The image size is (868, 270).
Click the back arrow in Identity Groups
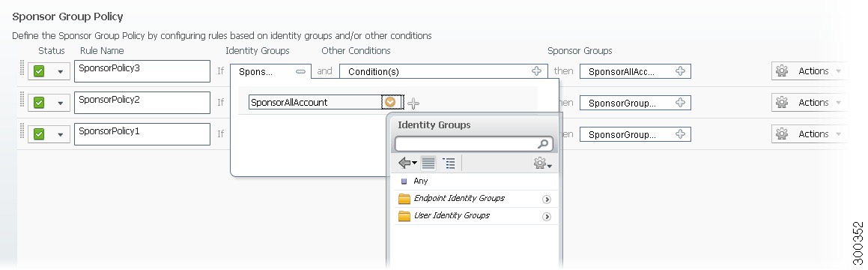click(407, 163)
